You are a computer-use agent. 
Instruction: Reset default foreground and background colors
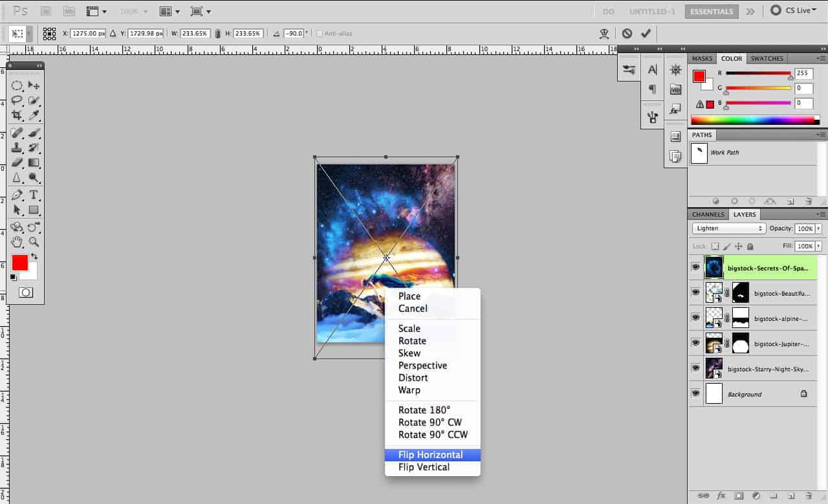[14, 277]
